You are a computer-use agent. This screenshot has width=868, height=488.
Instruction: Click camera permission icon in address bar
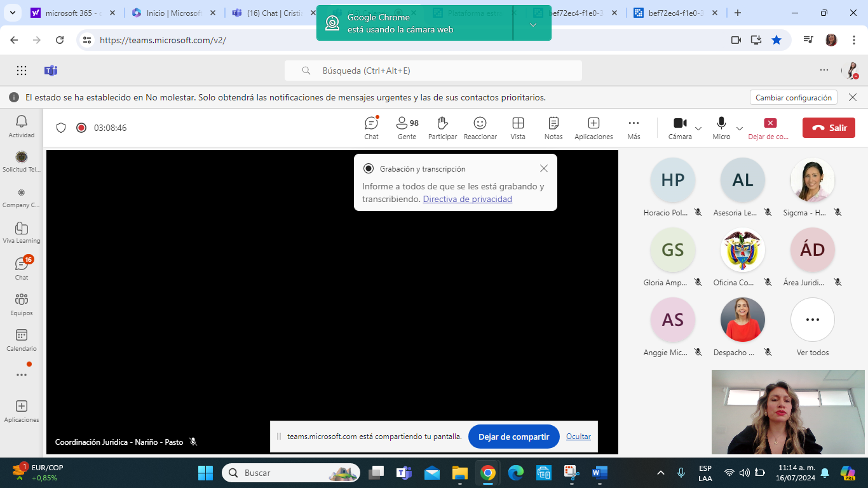click(x=736, y=39)
